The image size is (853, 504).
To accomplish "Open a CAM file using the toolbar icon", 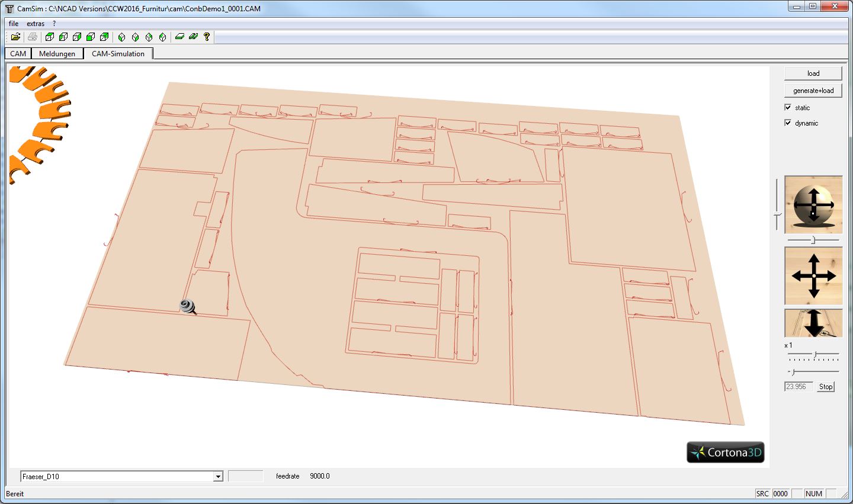I will [x=16, y=36].
